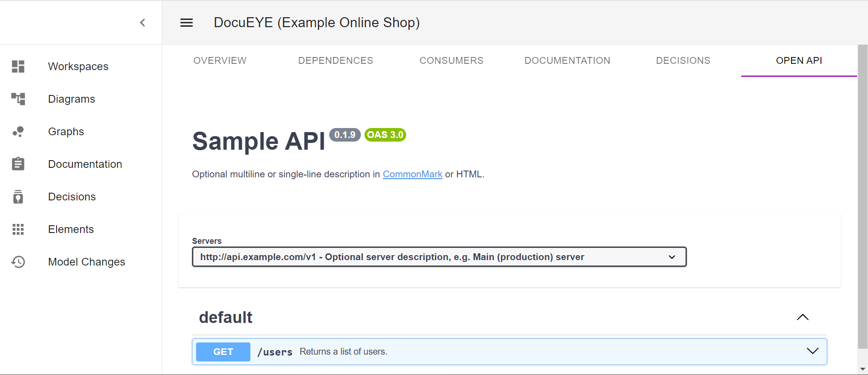868x375 pixels.
Task: Click the vertical scrollbar thumb
Action: 863,197
